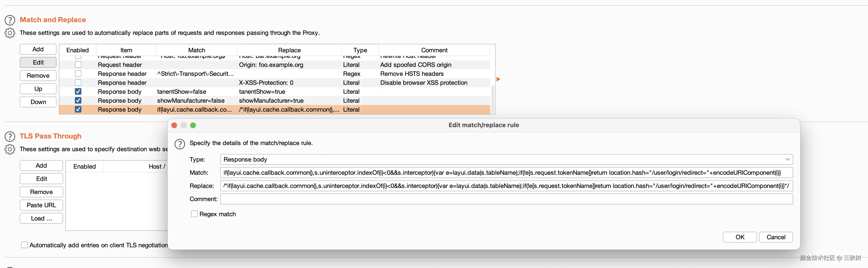Toggle automatically add entries on TLS negotiation
This screenshot has height=268, width=868.
25,245
